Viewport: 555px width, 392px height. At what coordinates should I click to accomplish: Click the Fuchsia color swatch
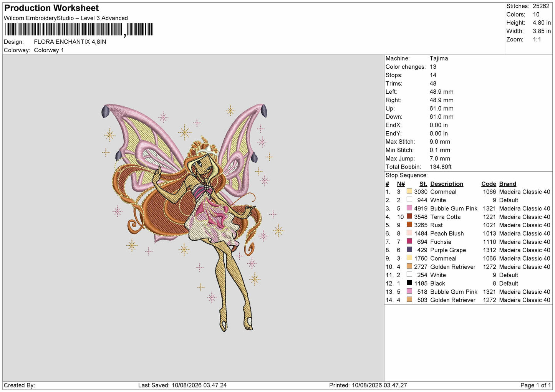409,241
